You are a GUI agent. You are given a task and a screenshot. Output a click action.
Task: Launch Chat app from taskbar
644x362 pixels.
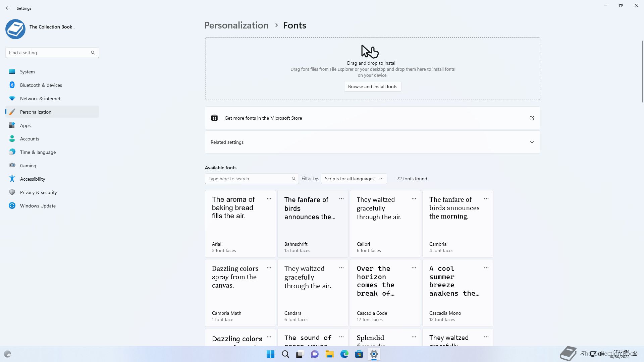tap(315, 354)
